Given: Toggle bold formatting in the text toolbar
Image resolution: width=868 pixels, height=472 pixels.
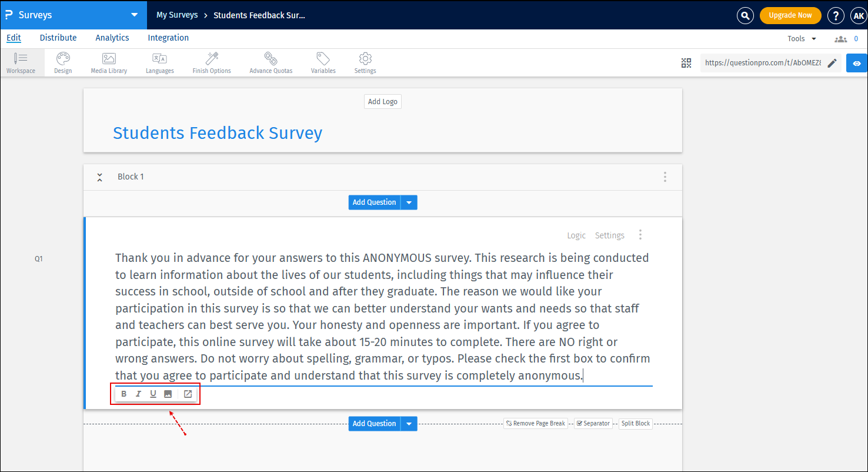Looking at the screenshot, I should pos(123,393).
